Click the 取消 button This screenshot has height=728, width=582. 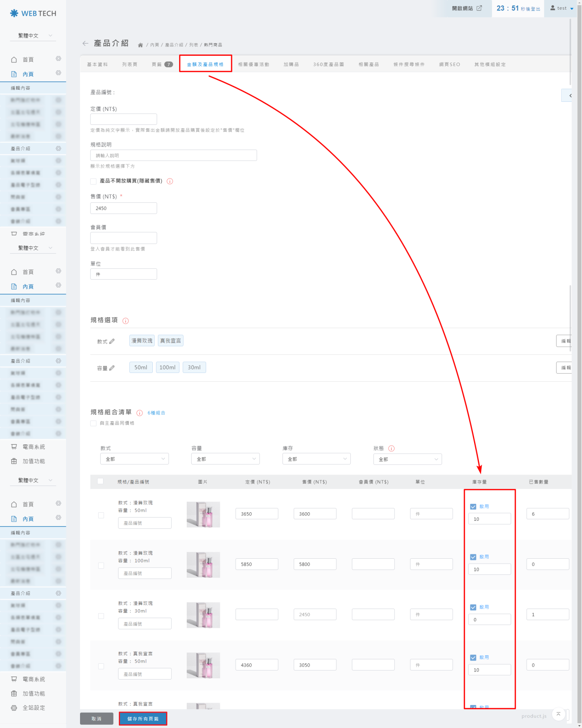97,719
